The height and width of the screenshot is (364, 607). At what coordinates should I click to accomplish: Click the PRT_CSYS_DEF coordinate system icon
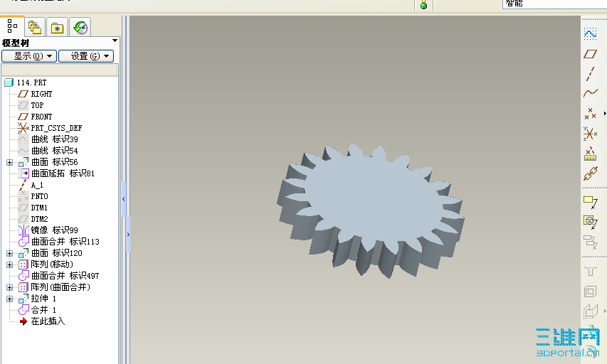[23, 128]
